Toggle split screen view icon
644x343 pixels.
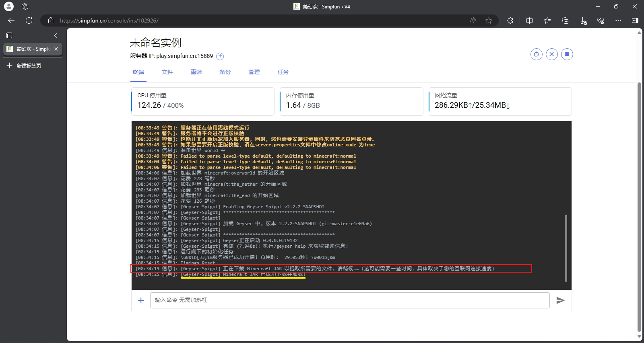[x=529, y=21]
